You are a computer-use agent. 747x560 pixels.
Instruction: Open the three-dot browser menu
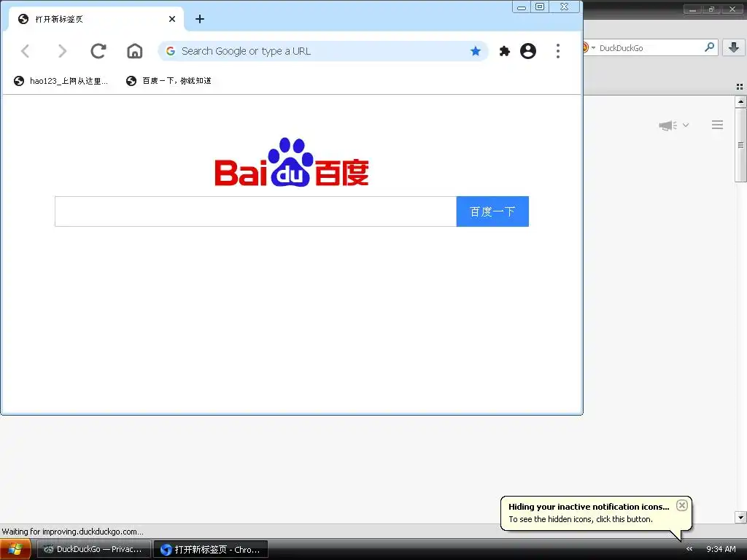click(x=558, y=51)
